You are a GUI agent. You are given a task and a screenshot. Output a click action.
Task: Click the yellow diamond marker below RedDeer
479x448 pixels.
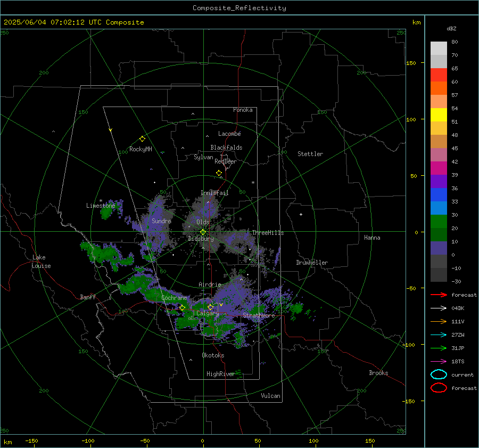pos(219,173)
